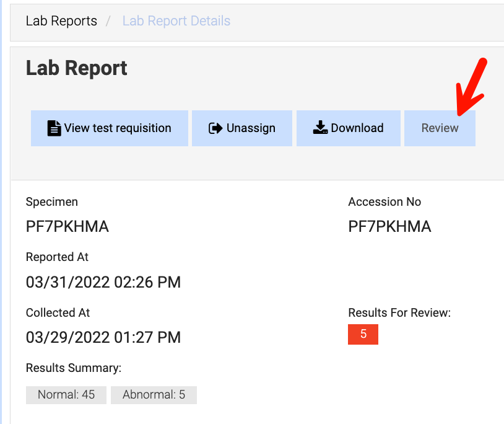The height and width of the screenshot is (424, 504).
Task: Click the Specimen field label
Action: pyautogui.click(x=51, y=201)
